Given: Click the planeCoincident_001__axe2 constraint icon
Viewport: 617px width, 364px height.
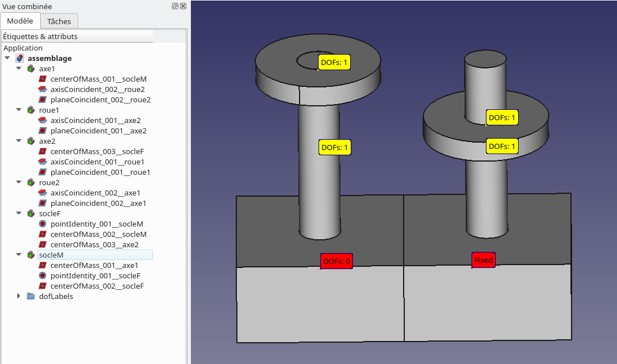Looking at the screenshot, I should [x=43, y=131].
